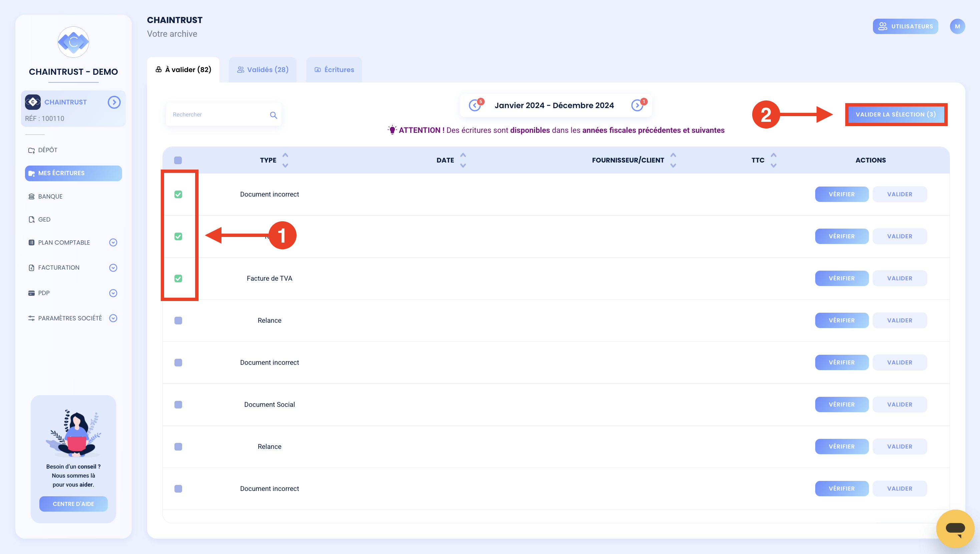Click Vérifier on the Facture de TVA row
980x554 pixels.
coord(842,279)
